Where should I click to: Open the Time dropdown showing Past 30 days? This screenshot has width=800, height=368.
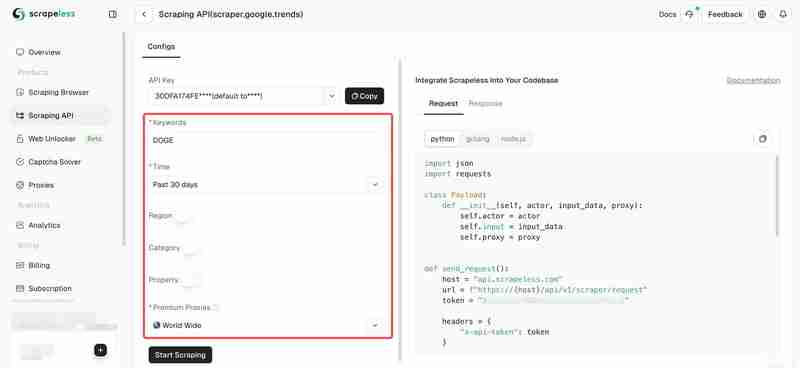(x=268, y=185)
